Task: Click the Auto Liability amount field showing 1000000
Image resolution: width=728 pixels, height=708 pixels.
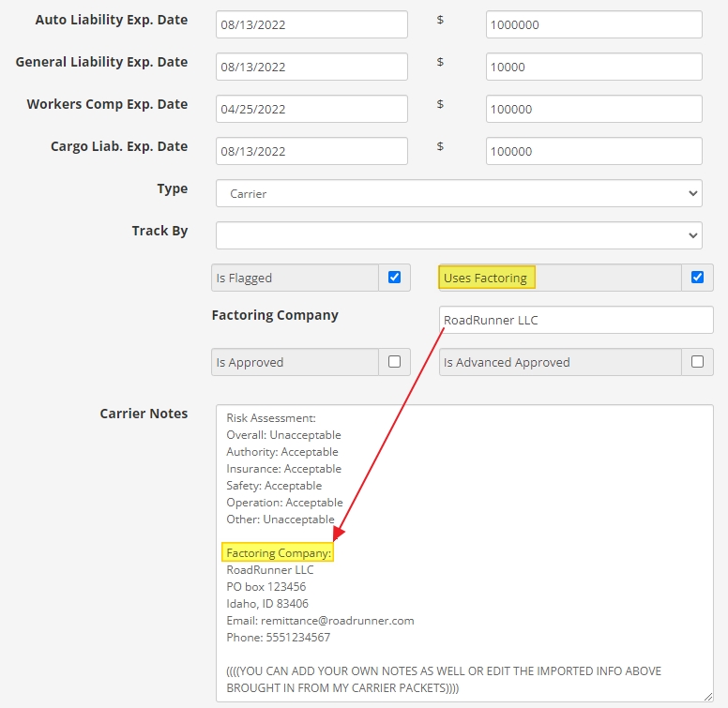Action: (x=593, y=24)
